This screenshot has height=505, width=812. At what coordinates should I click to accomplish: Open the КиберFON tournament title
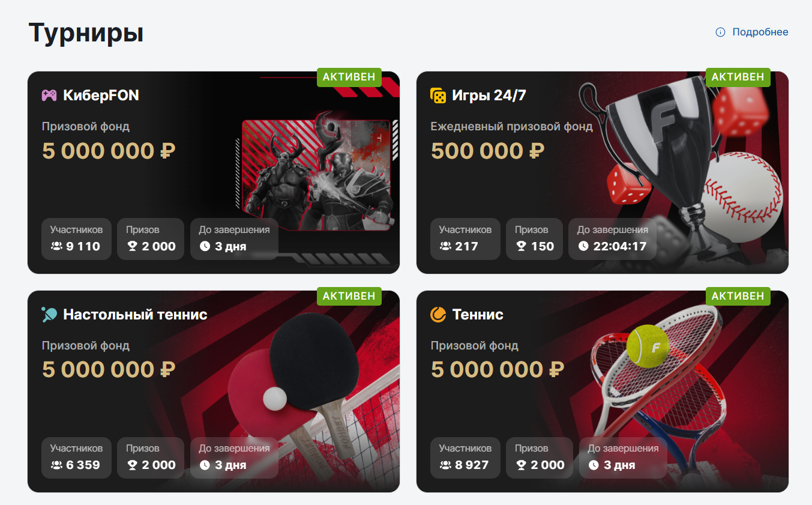click(x=101, y=95)
